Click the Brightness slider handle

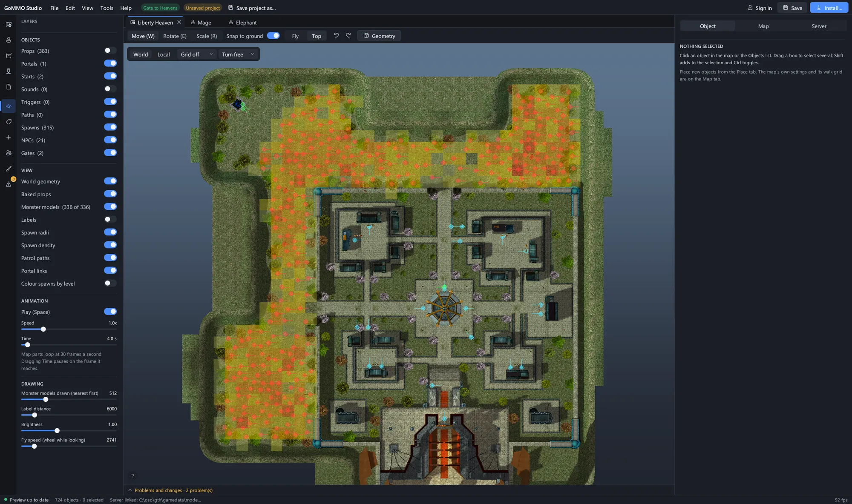coord(57,430)
